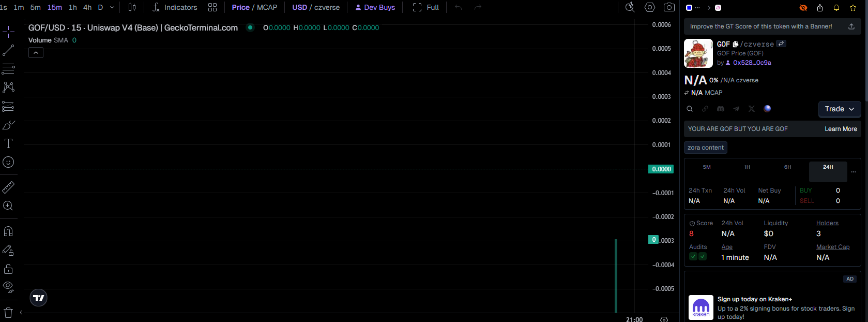The width and height of the screenshot is (868, 322).
Task: Click the GOF token thumbnail image
Action: tap(698, 53)
